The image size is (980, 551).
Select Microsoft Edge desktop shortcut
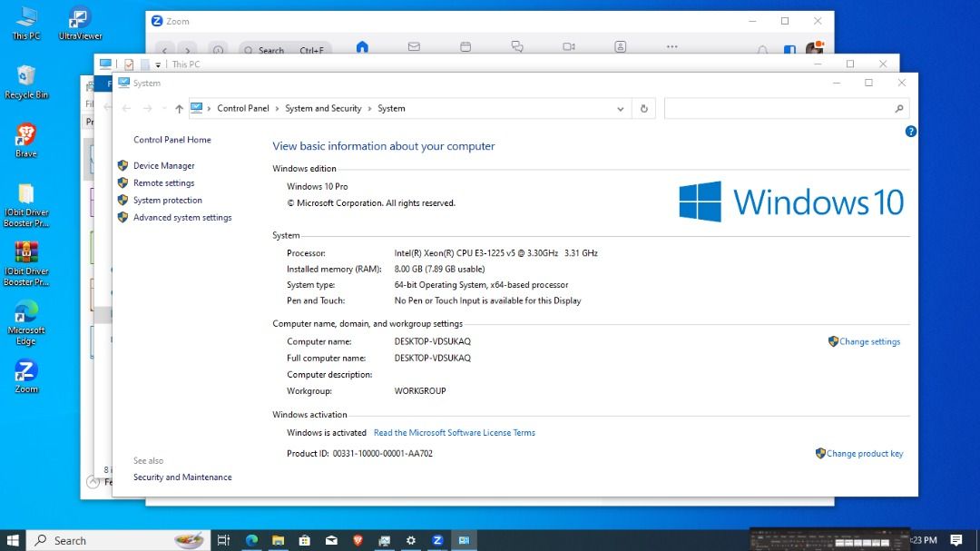pyautogui.click(x=26, y=323)
